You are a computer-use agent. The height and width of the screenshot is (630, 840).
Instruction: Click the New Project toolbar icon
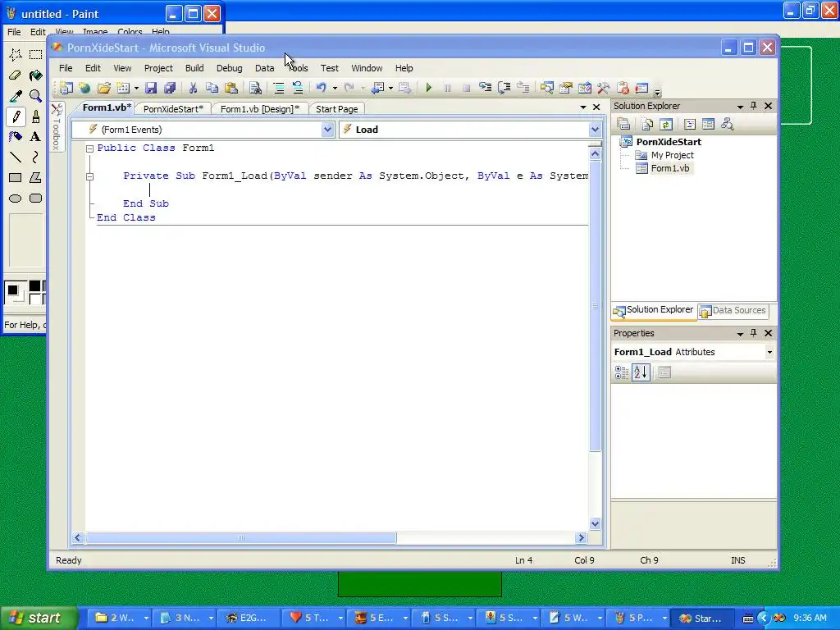point(66,88)
